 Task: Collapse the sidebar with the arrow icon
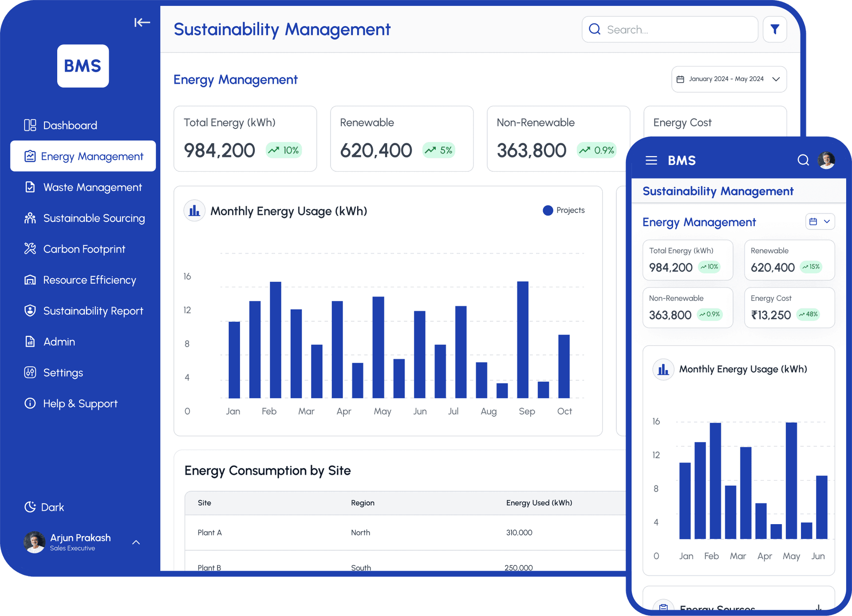[x=142, y=22]
